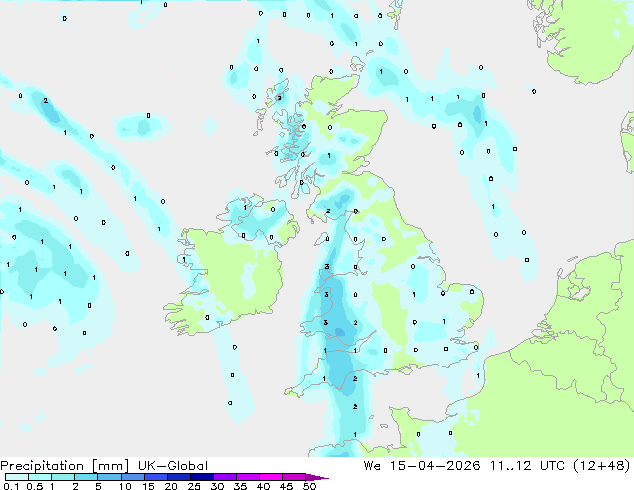Click the 'We' weekday abbreviation text
This screenshot has width=634, height=490.
(372, 465)
